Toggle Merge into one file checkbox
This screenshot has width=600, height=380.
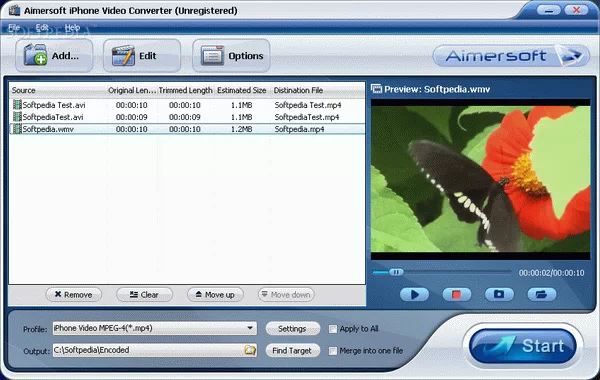[x=333, y=351]
